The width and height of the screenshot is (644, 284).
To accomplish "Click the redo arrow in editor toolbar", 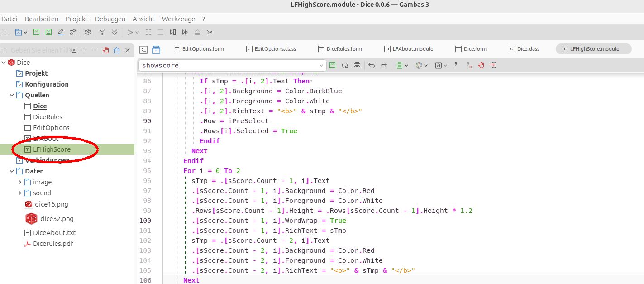I will tap(384, 65).
